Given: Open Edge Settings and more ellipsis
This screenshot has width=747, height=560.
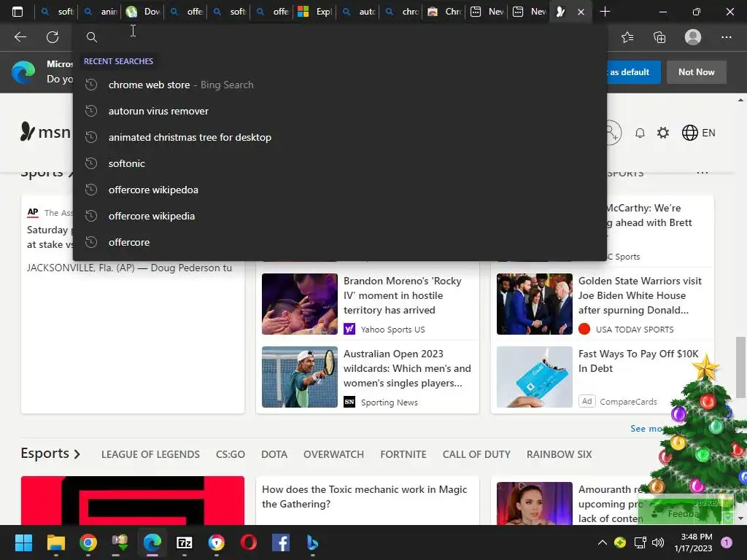Looking at the screenshot, I should tap(726, 37).
